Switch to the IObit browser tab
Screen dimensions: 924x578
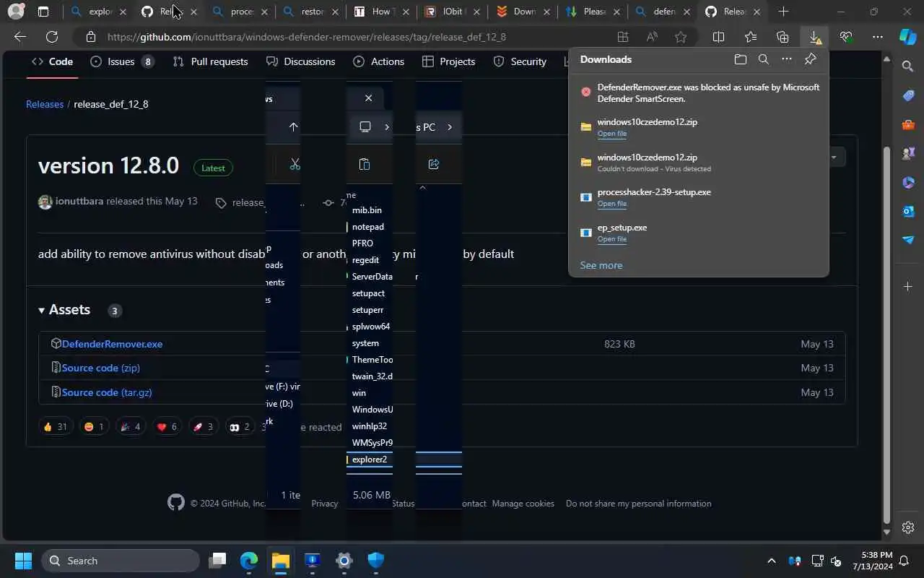(x=452, y=12)
